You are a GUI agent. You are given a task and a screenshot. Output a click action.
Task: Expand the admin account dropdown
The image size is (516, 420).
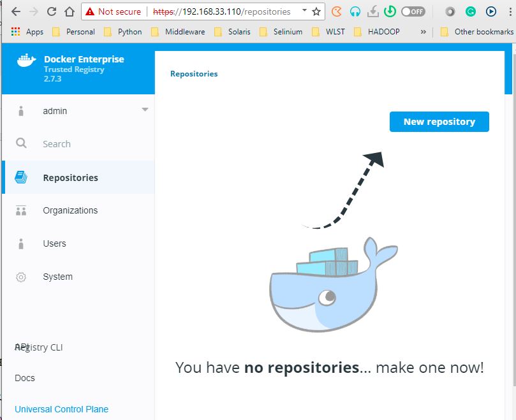(145, 110)
